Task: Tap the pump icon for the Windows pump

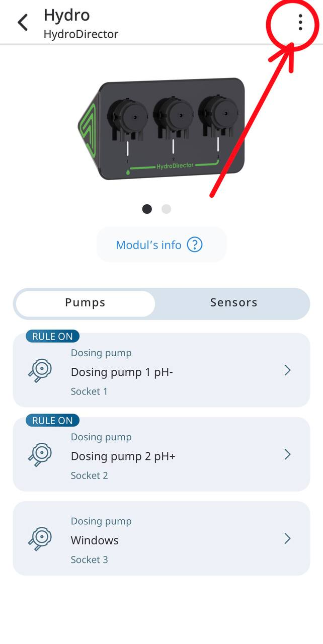Action: [x=40, y=539]
